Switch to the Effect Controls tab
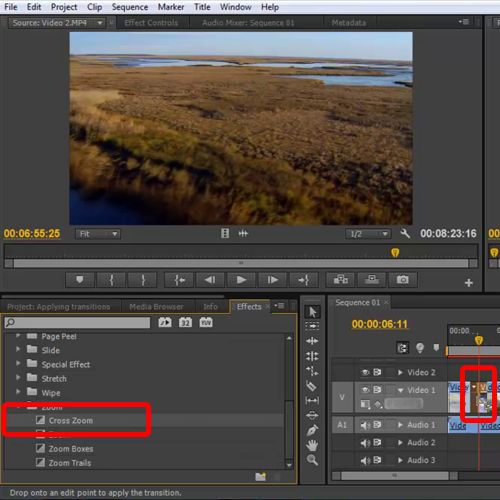Screen dimensions: 500x500 click(151, 23)
